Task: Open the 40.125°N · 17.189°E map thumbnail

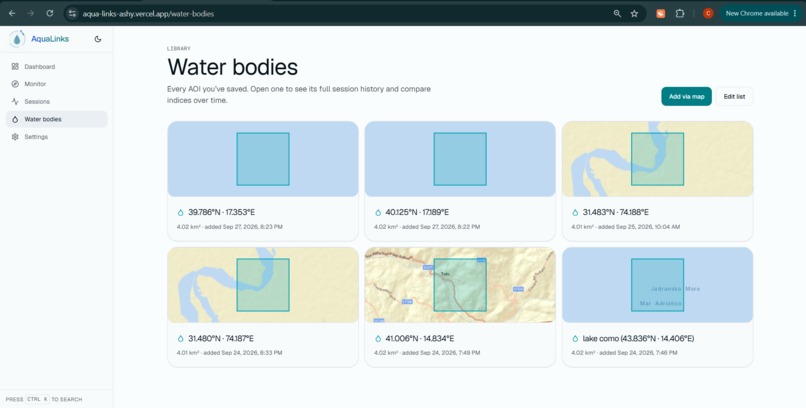Action: point(460,159)
